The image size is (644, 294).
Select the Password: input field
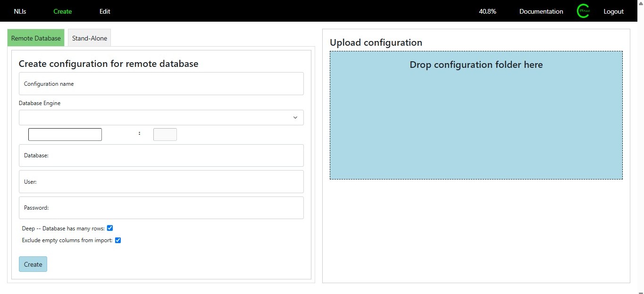coord(161,208)
